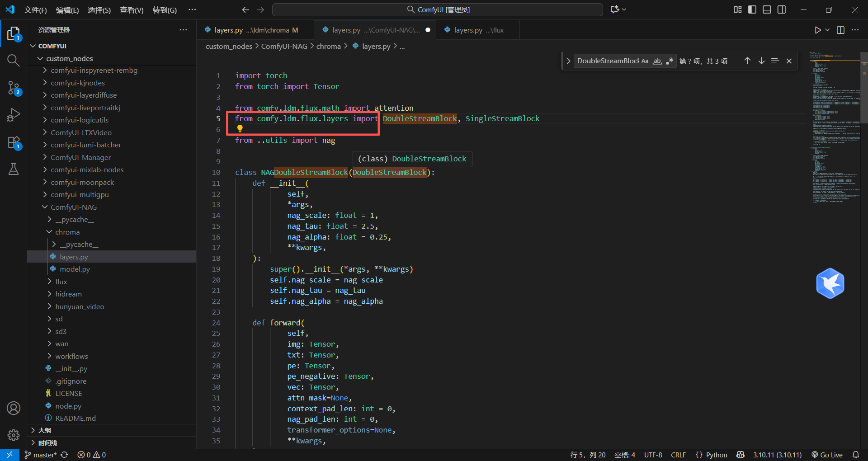The width and height of the screenshot is (868, 461).
Task: Open the Source Control view
Action: coord(14,88)
